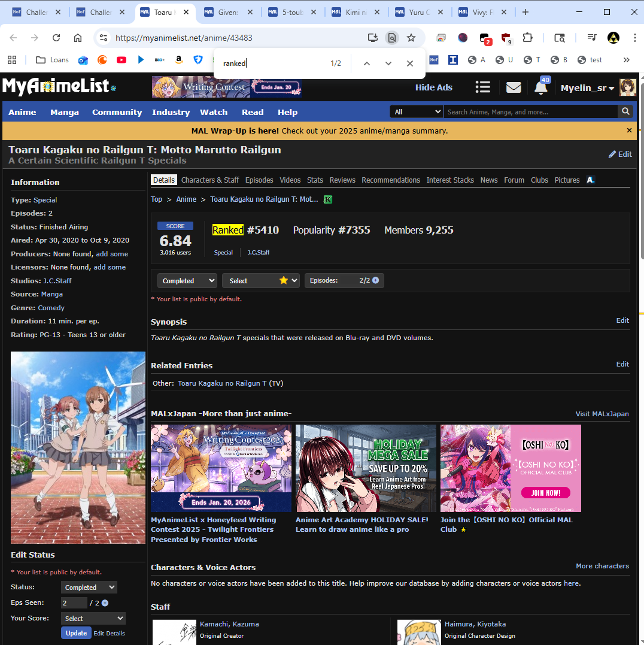
Task: Switch to the Stats tab
Action: click(x=315, y=180)
